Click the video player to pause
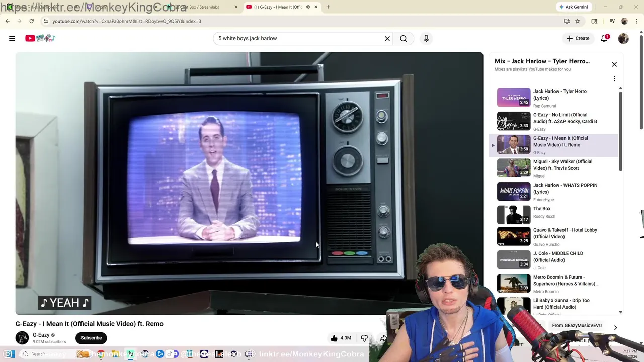 (x=249, y=183)
